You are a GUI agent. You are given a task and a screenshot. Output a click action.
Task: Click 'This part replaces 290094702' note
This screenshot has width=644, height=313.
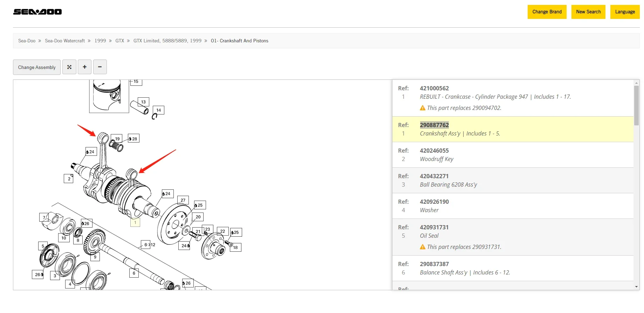pyautogui.click(x=464, y=108)
